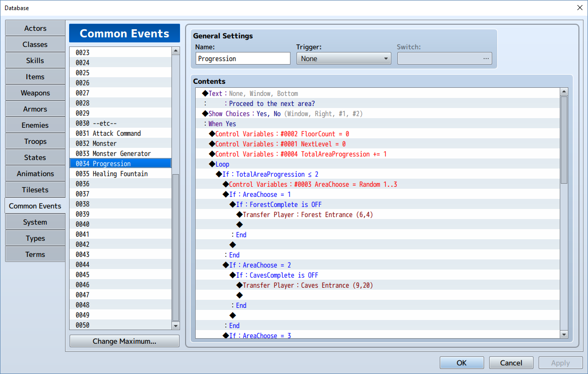This screenshot has width=588, height=374.
Task: Go to the Weapons tab
Action: (x=35, y=93)
